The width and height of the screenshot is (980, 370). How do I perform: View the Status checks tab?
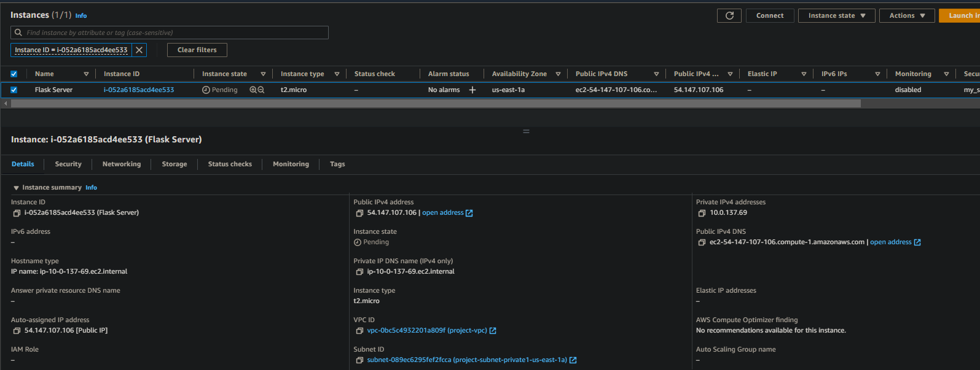point(230,164)
